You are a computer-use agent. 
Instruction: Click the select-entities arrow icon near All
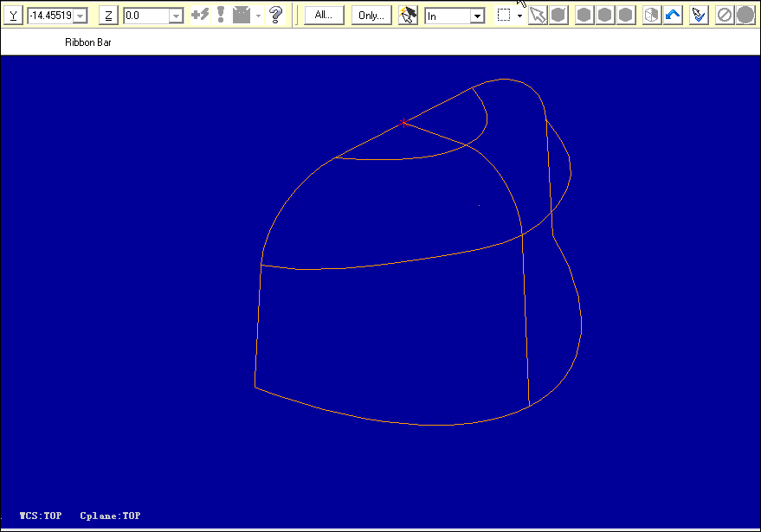[x=408, y=14]
